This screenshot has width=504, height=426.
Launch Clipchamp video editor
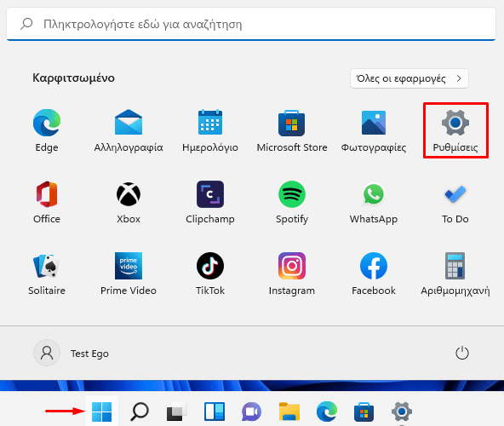coord(210,203)
